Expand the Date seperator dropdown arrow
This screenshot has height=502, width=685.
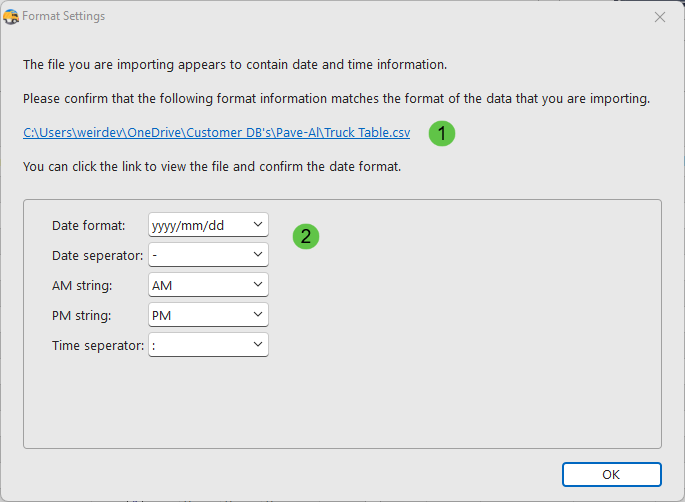click(258, 255)
